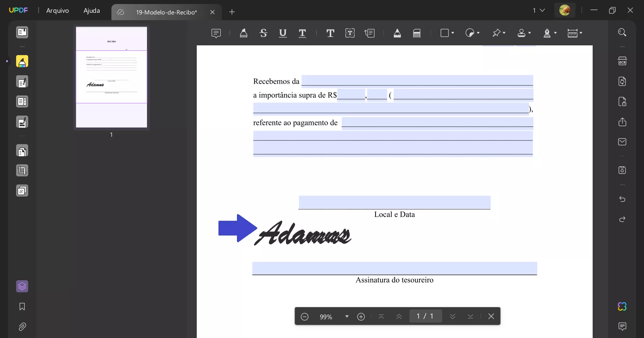Open Edit PDF mode in sidebar
The width and height of the screenshot is (644, 338).
click(x=22, y=82)
